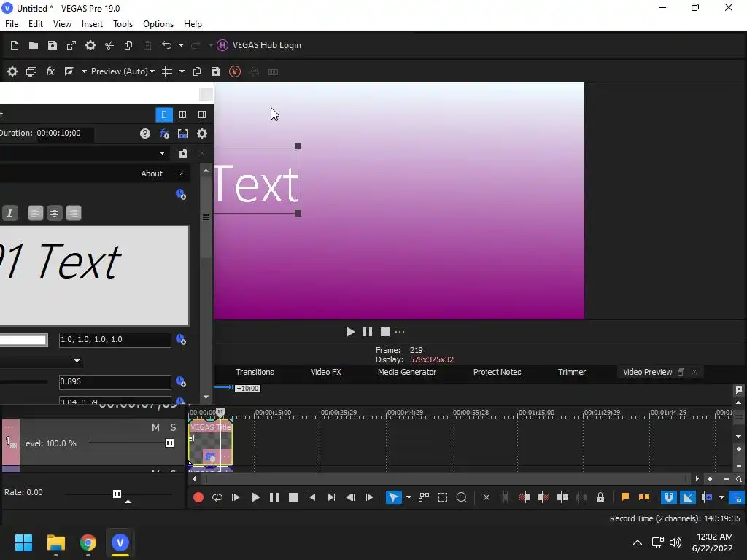Animate the 0.896 parameter clock icon
The height and width of the screenshot is (560, 747).
181,382
